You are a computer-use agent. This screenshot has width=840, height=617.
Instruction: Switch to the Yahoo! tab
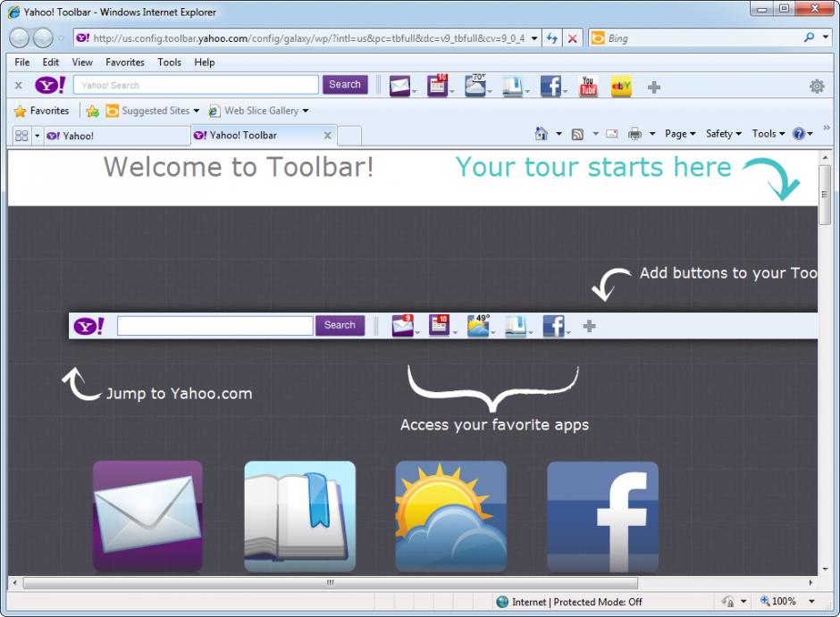pyautogui.click(x=117, y=136)
